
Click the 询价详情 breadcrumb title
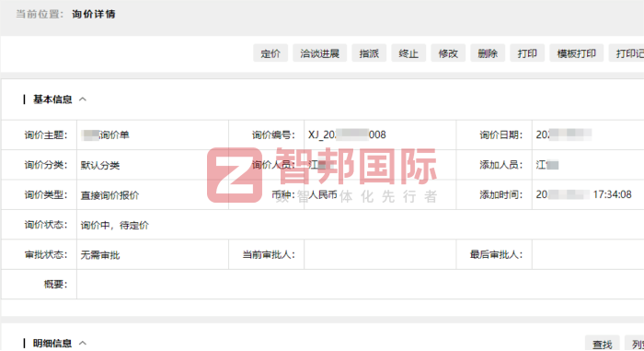[94, 14]
